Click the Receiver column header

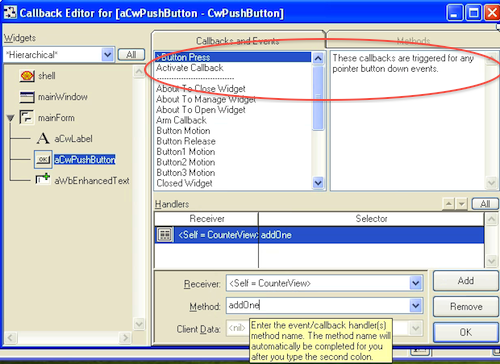(x=207, y=219)
